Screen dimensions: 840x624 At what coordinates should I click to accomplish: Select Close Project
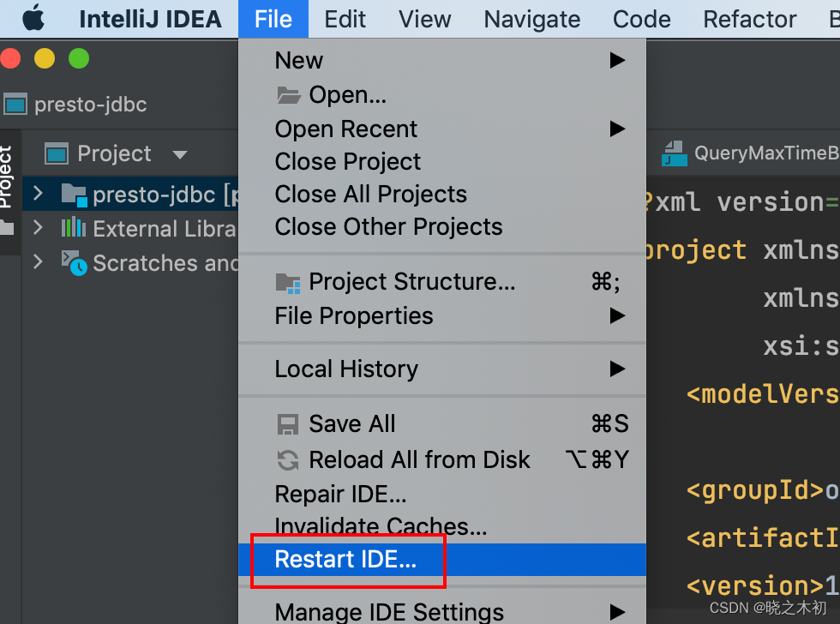click(348, 162)
